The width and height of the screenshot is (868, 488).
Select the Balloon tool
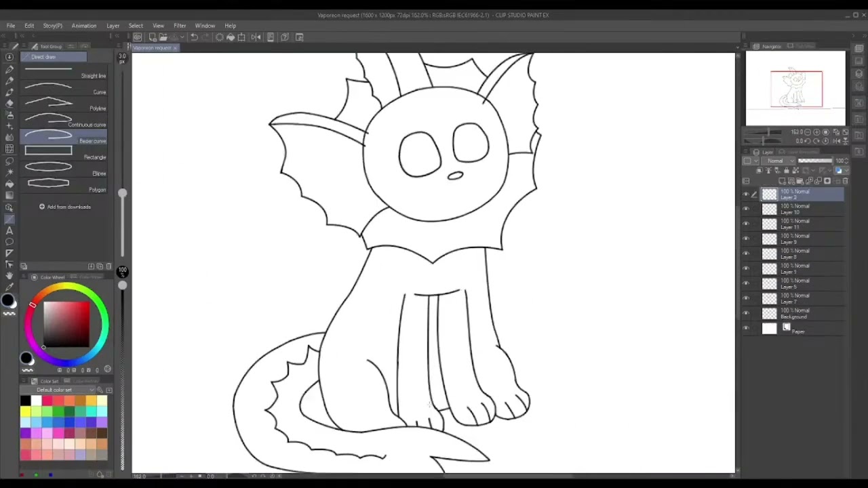(x=9, y=242)
